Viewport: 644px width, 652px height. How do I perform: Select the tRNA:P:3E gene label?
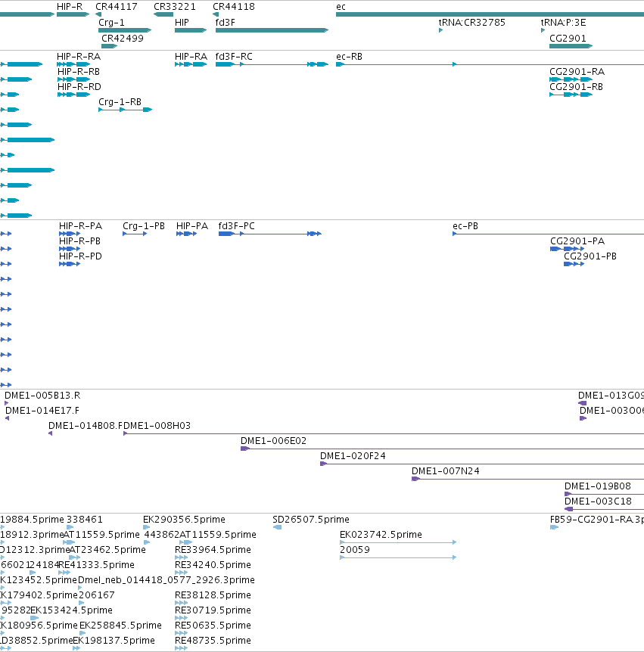tap(563, 23)
